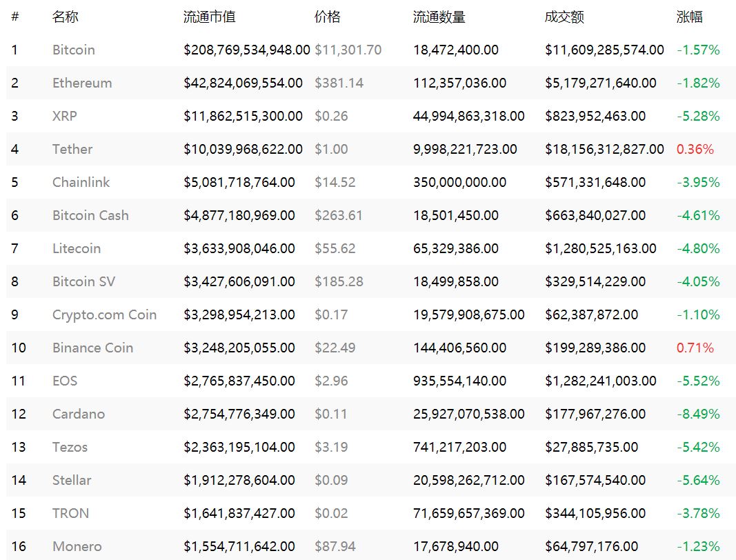Sort by 成交额 column header
Screen dimensions: 736x560
564,17
